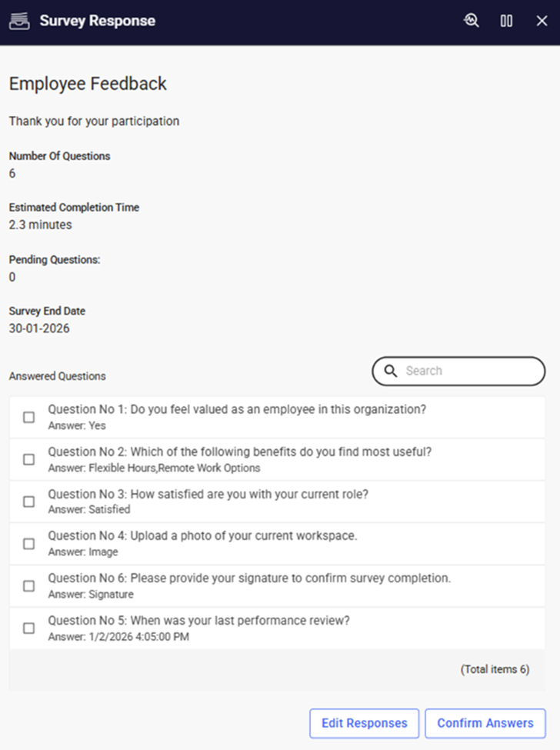The height and width of the screenshot is (750, 560).
Task: Open the analyze magnifier icon in header
Action: pyautogui.click(x=472, y=21)
